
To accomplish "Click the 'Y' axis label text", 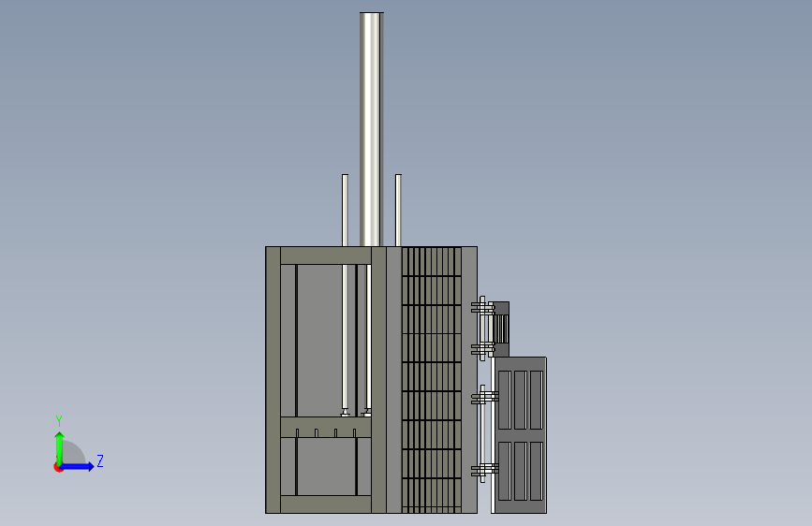I will click(x=59, y=420).
